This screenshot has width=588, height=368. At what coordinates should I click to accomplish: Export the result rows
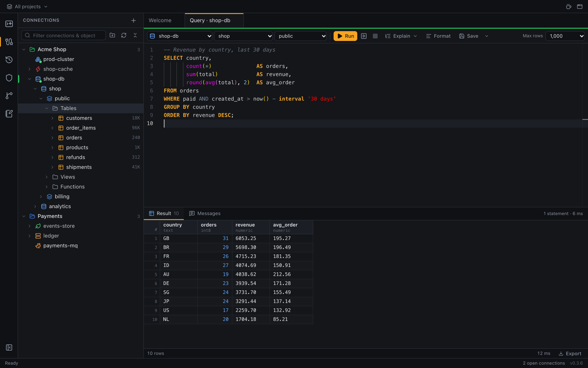coord(570,354)
